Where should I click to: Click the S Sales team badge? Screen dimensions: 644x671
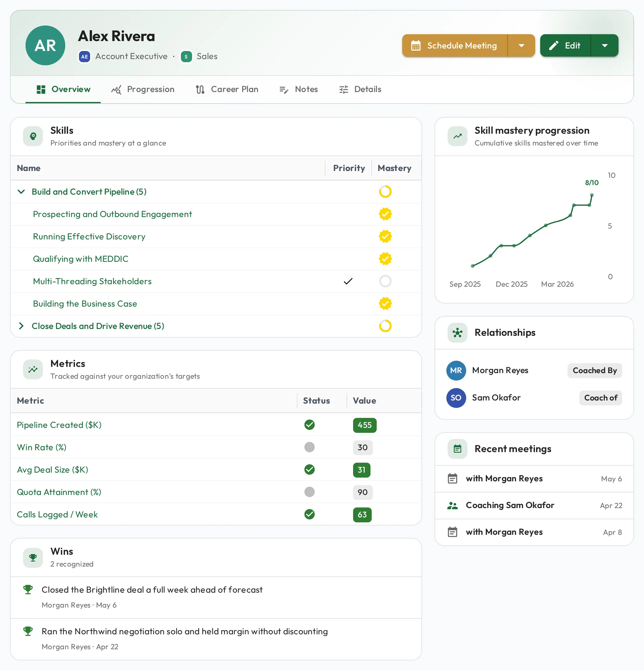186,57
